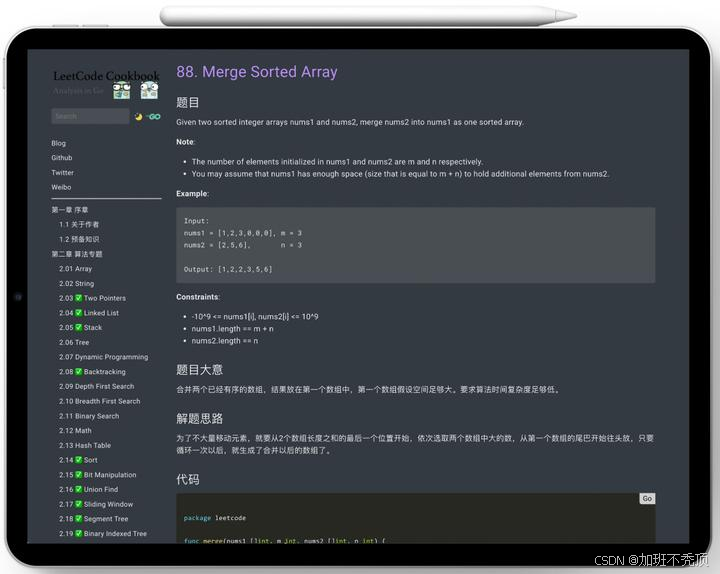Open 2.19 Binary Indexed Tree chapter
This screenshot has width=720, height=574.
pos(103,534)
